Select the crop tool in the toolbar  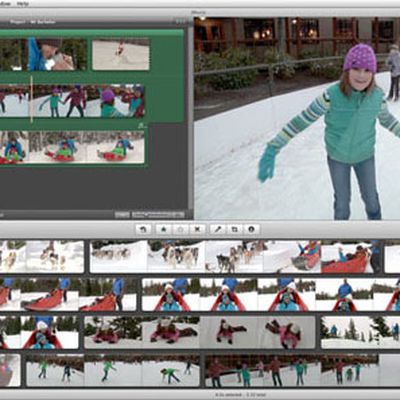(235, 229)
